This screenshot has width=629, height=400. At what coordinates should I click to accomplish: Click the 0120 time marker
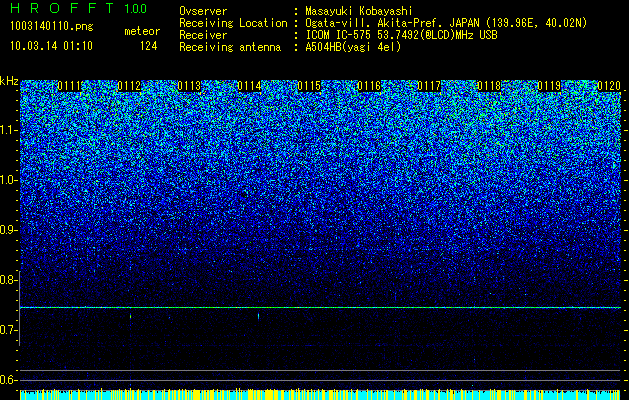(609, 86)
